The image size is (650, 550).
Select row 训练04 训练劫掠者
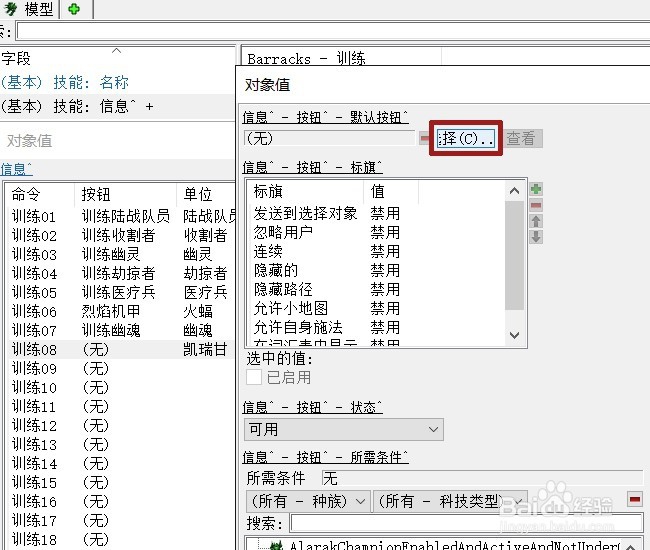tap(122, 274)
